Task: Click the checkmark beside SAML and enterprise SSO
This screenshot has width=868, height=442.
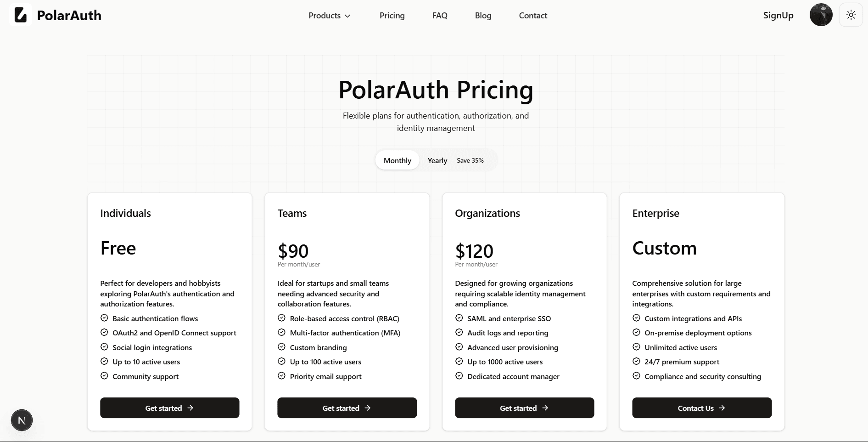Action: point(459,318)
